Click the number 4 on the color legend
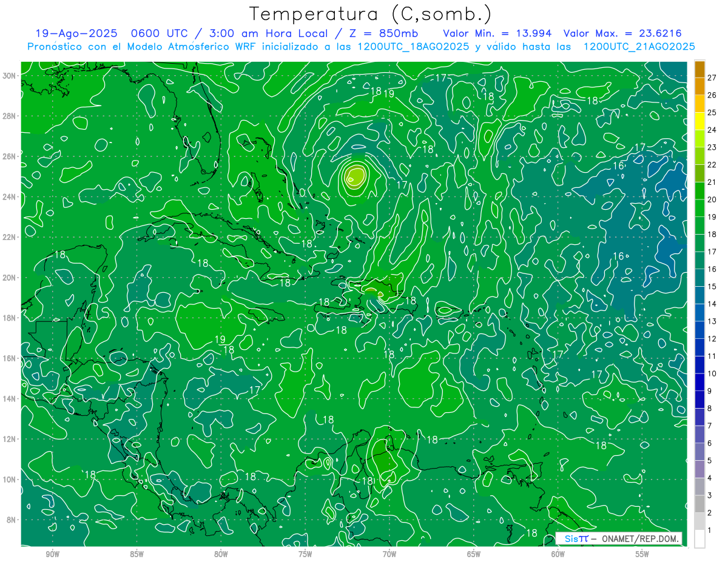Screen dimensions: 728x562 coord(709,478)
